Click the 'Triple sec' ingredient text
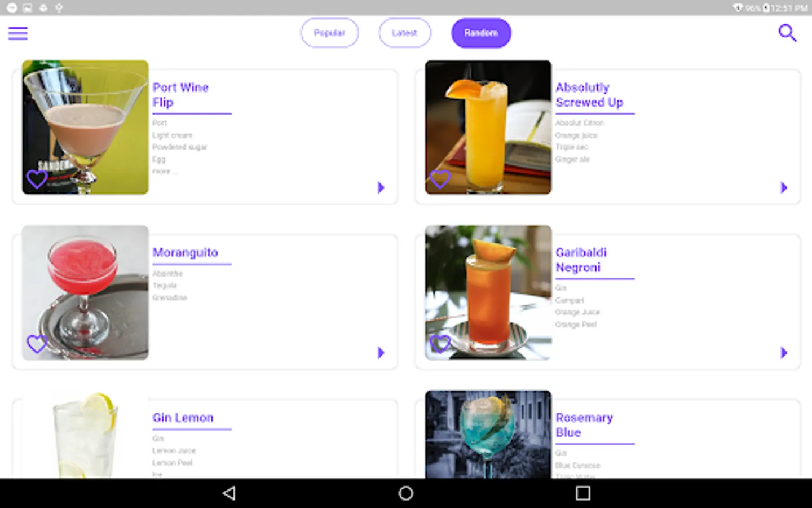Viewport: 812px width, 508px height. pos(571,147)
